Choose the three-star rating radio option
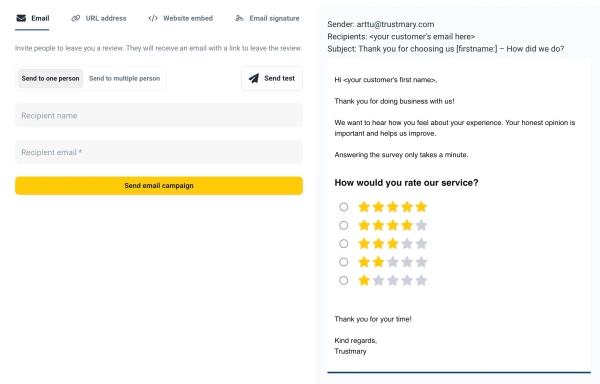600x384 pixels. [x=344, y=244]
